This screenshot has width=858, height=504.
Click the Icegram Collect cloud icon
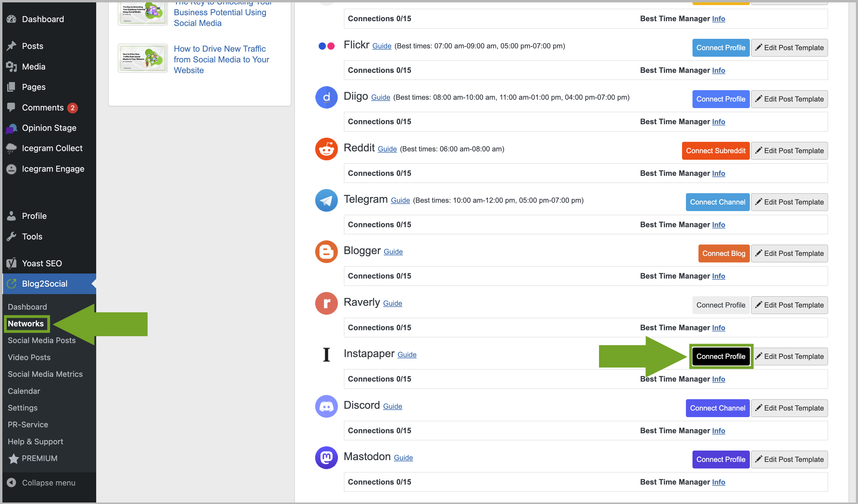12,148
